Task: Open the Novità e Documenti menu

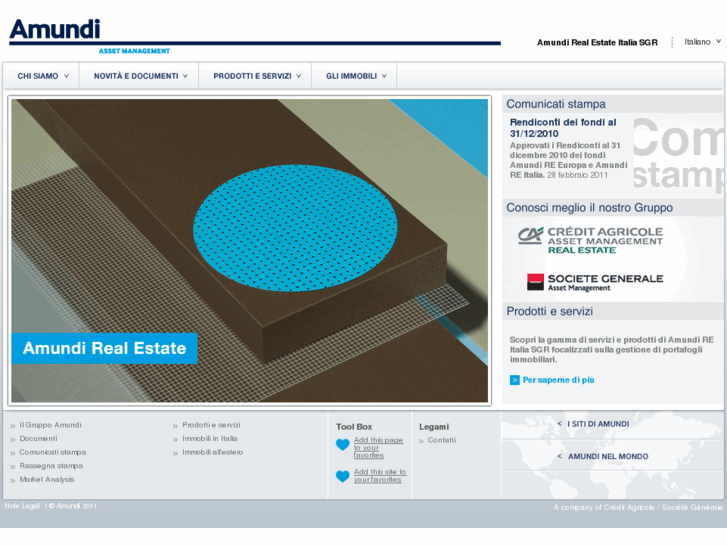Action: click(140, 76)
